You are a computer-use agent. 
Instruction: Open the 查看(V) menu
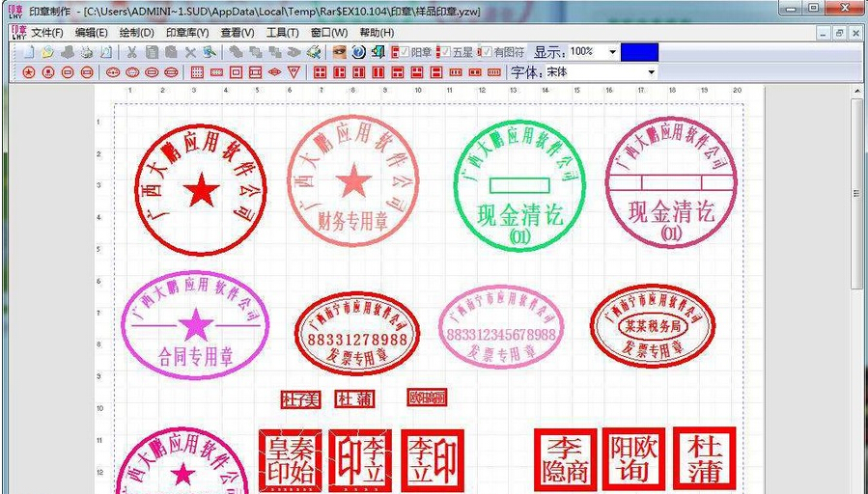tap(238, 33)
